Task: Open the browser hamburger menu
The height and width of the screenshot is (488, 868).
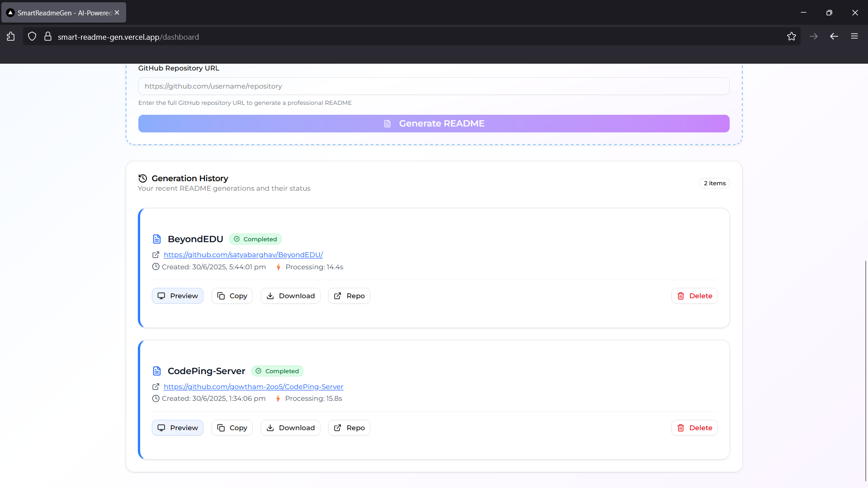Action: coord(854,36)
